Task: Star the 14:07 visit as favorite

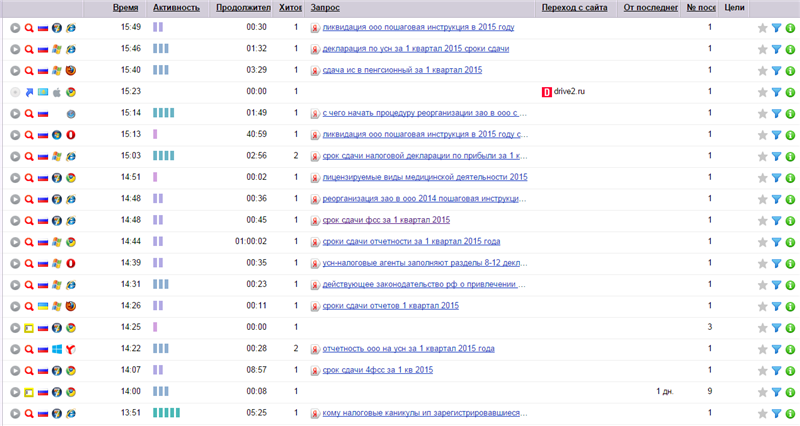Action: pos(762,371)
